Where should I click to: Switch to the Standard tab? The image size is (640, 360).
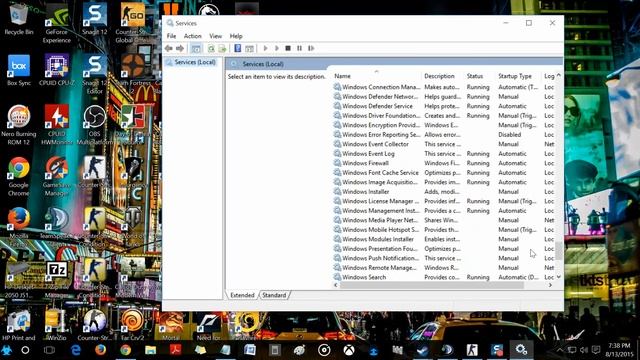(274, 295)
